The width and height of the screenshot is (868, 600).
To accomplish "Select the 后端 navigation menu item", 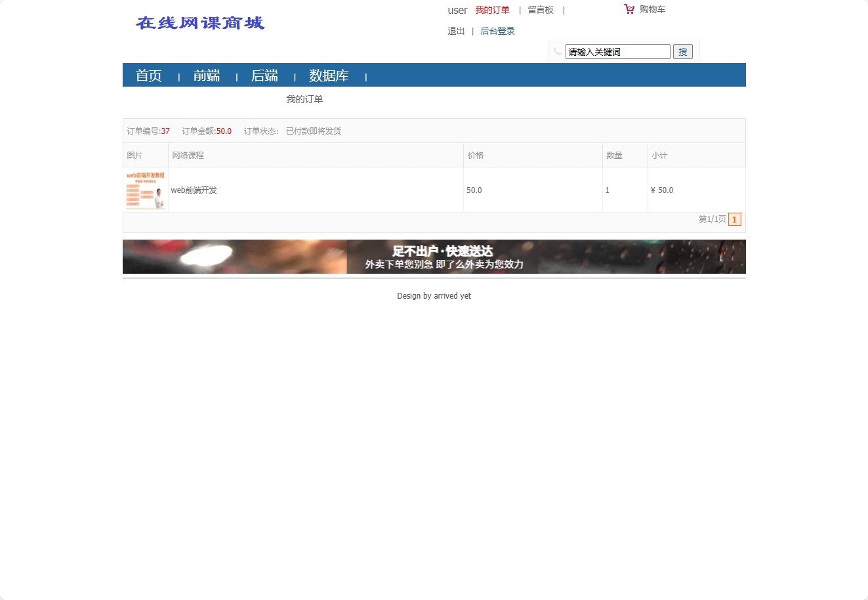I will coord(265,75).
